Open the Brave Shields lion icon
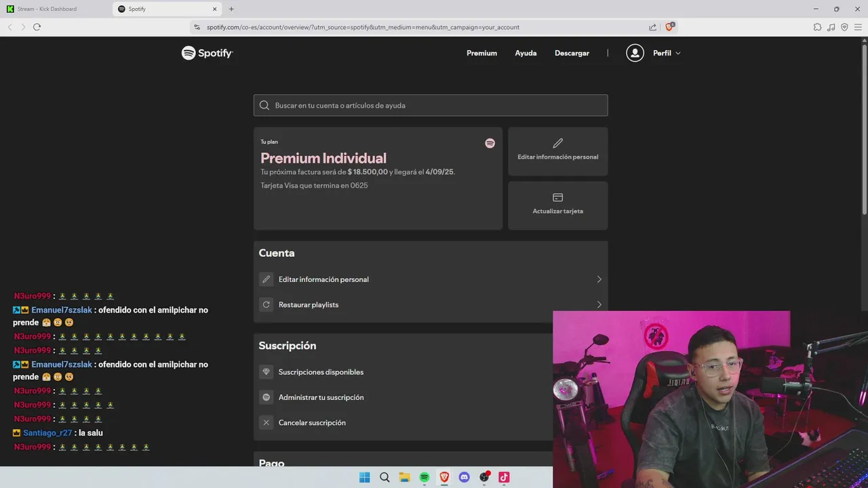Viewport: 868px width, 488px height. tap(670, 27)
